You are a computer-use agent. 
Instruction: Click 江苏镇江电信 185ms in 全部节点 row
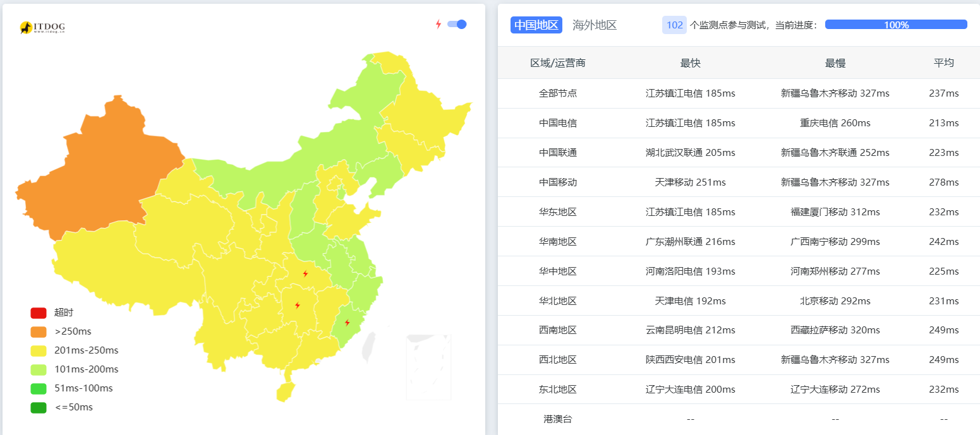[x=690, y=93]
